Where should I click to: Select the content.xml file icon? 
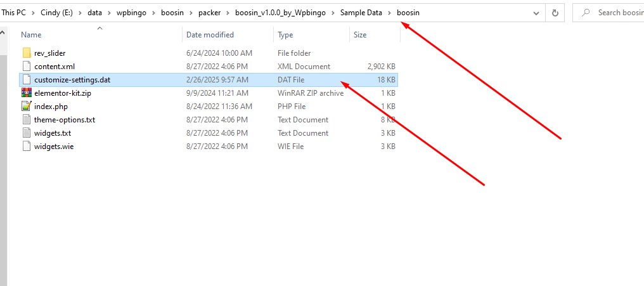pyautogui.click(x=27, y=66)
